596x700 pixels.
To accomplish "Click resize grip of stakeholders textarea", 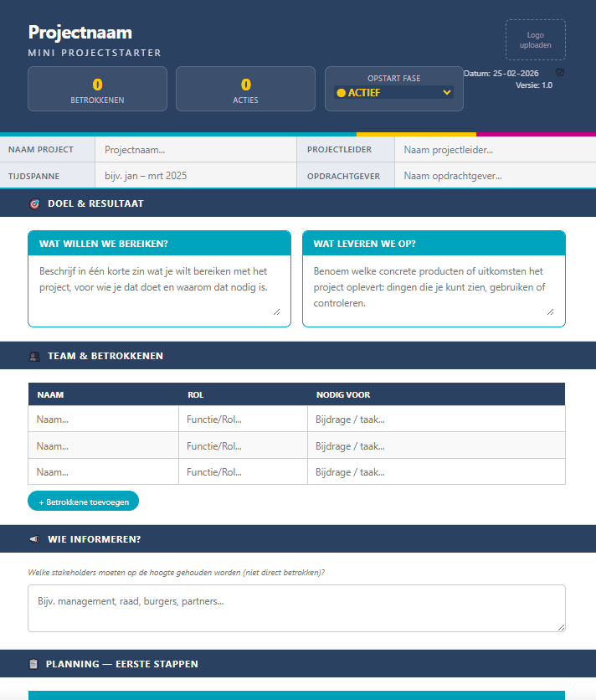I will click(x=561, y=627).
